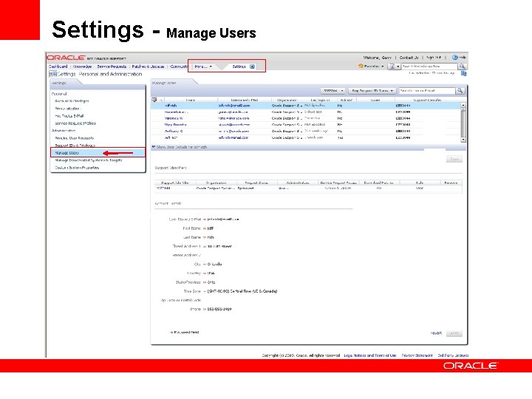
Task: Open Legal Notices and Terms of Use link
Action: pos(370,355)
